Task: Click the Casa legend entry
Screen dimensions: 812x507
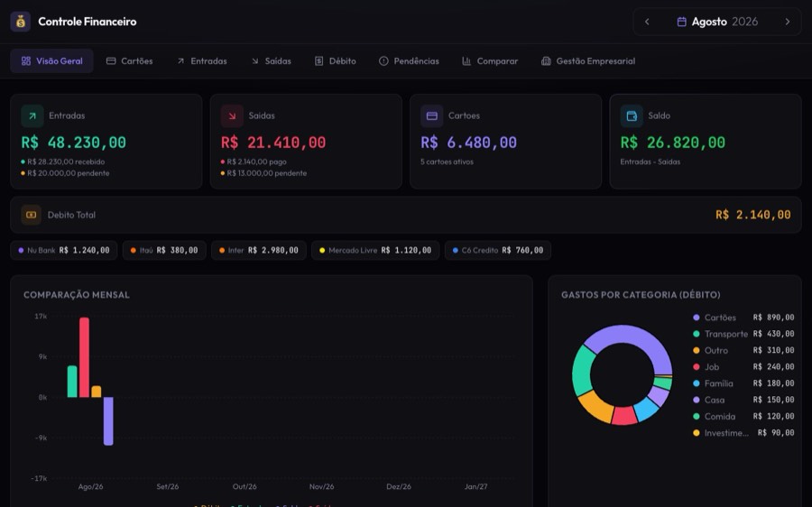Action: 743,400
